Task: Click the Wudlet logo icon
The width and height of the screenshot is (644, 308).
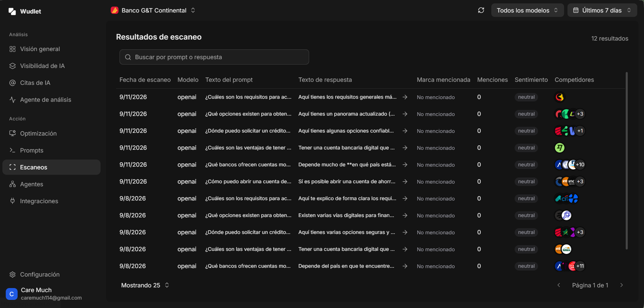Action: pyautogui.click(x=12, y=11)
